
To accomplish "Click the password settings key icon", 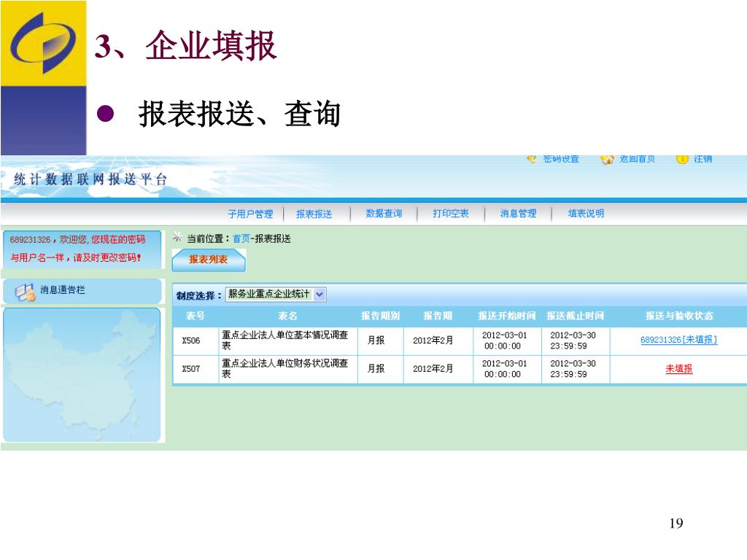I will pyautogui.click(x=532, y=159).
